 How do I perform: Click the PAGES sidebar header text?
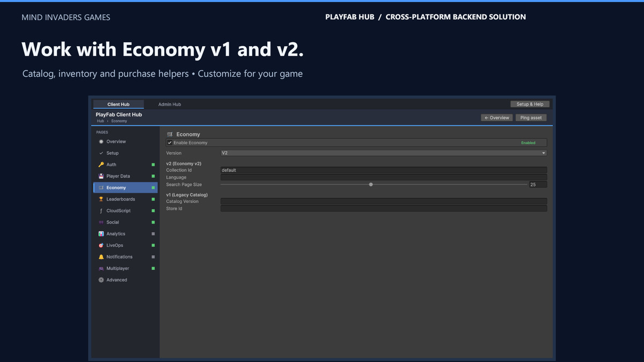(x=102, y=132)
